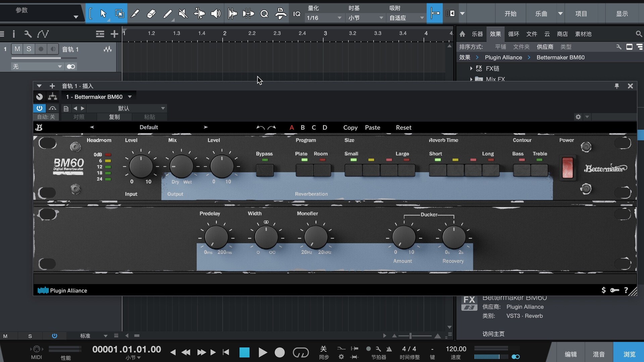Click the plugin redo arrow

point(272,127)
